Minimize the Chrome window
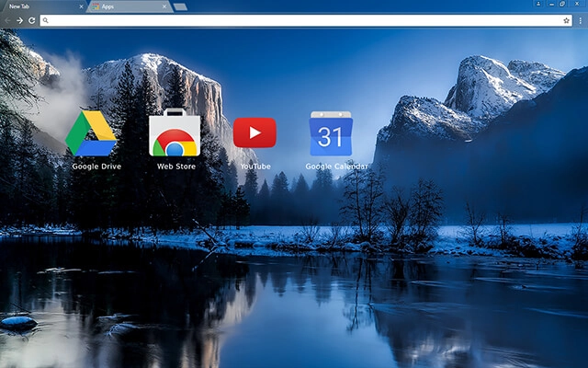 551,4
